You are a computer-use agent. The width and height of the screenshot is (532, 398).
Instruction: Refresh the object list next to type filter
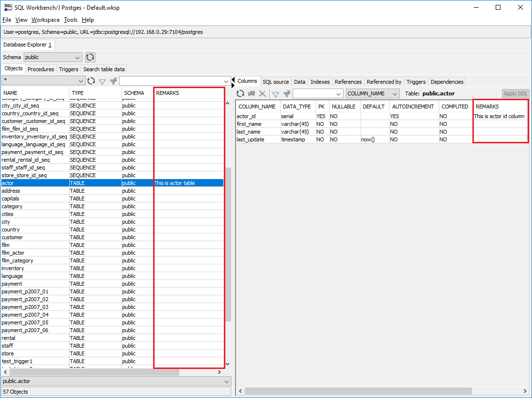click(91, 81)
